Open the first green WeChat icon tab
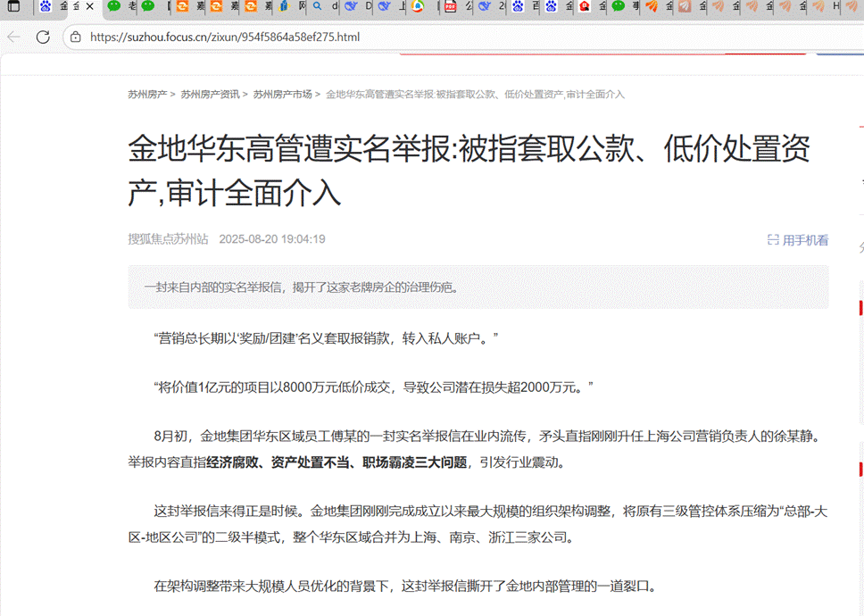 [113, 7]
